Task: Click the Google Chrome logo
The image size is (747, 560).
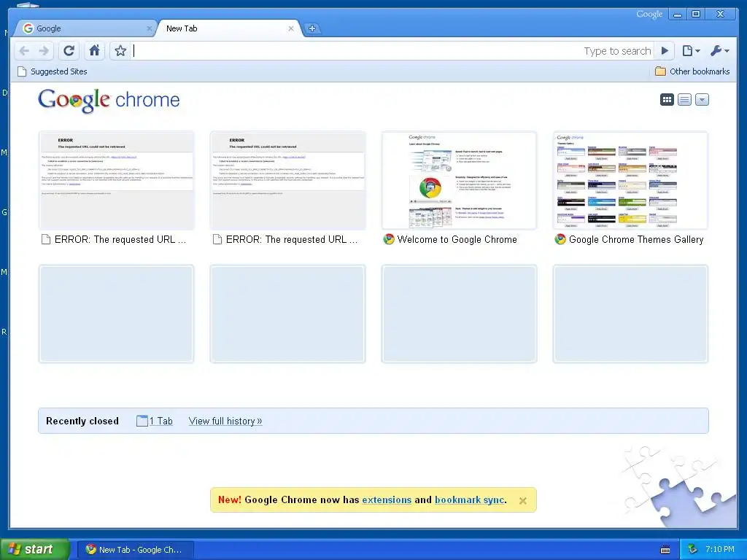Action: 109,101
